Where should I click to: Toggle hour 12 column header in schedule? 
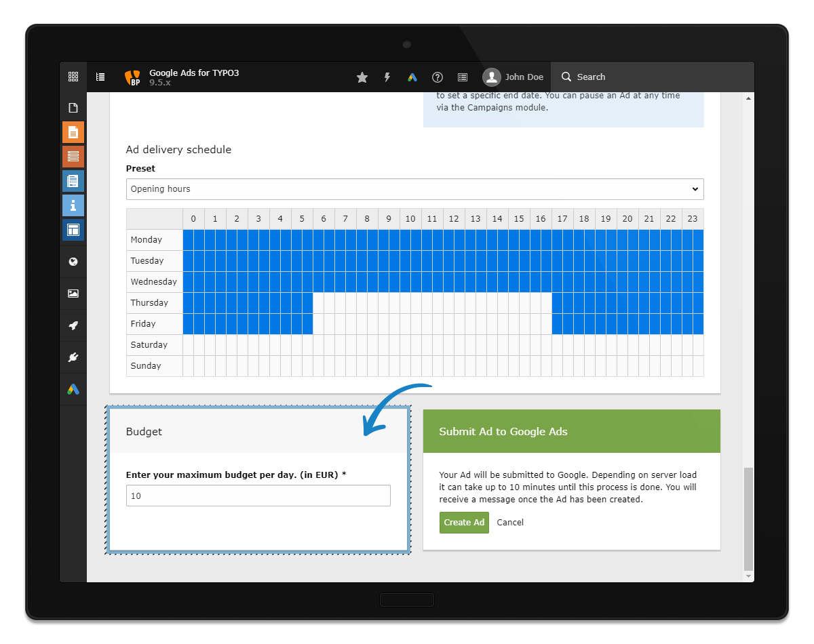[454, 219]
